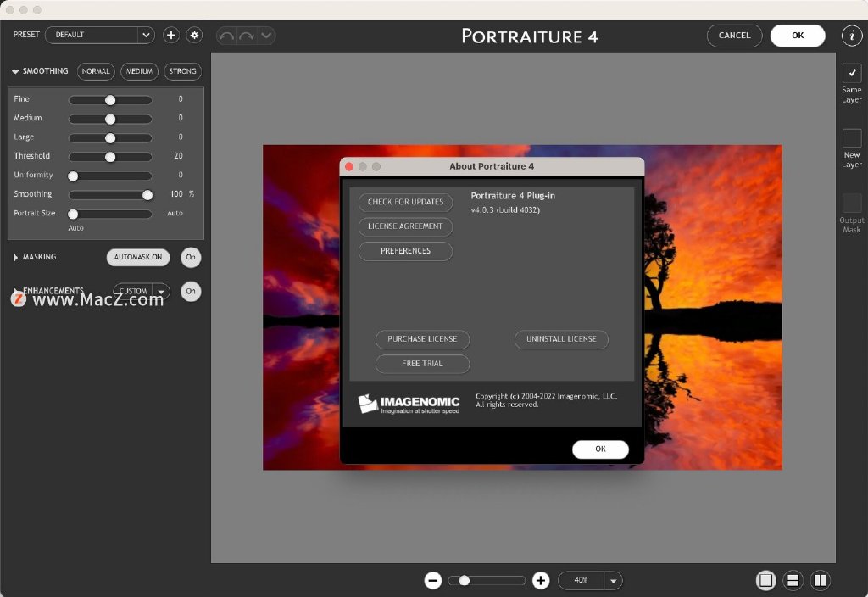Toggle the Same Layer checkbox
The height and width of the screenshot is (597, 868).
coord(852,73)
